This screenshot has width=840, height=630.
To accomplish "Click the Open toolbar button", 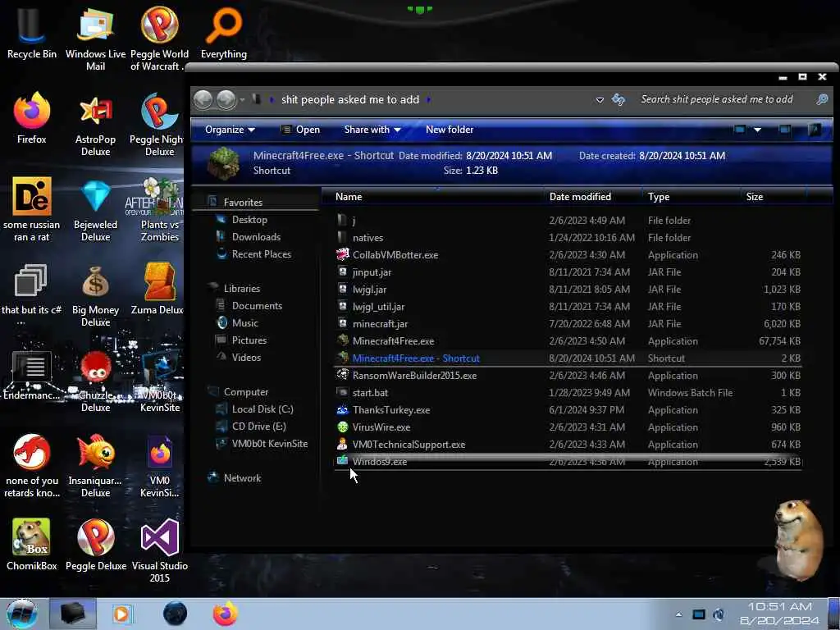I will [300, 130].
